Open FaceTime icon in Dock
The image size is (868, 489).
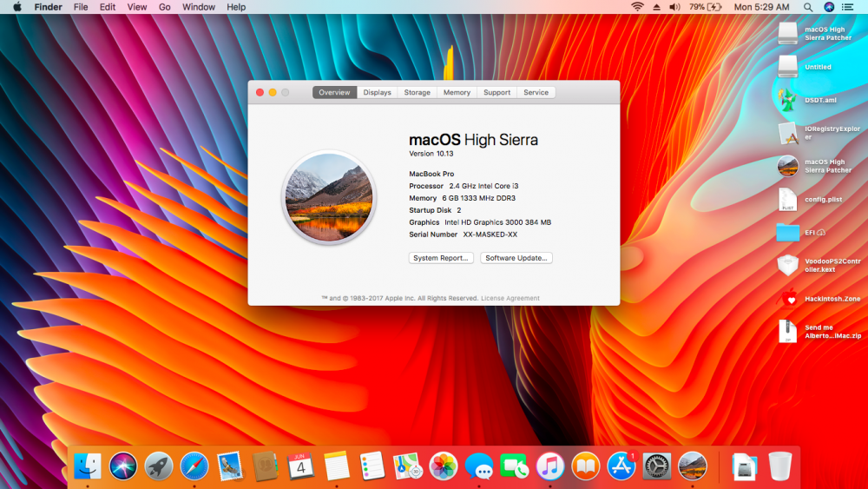(514, 466)
